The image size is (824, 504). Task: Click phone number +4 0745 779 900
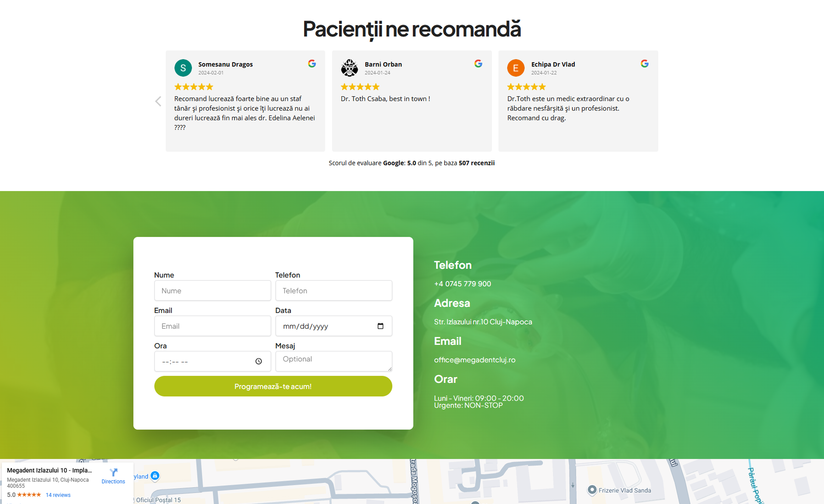[462, 284]
